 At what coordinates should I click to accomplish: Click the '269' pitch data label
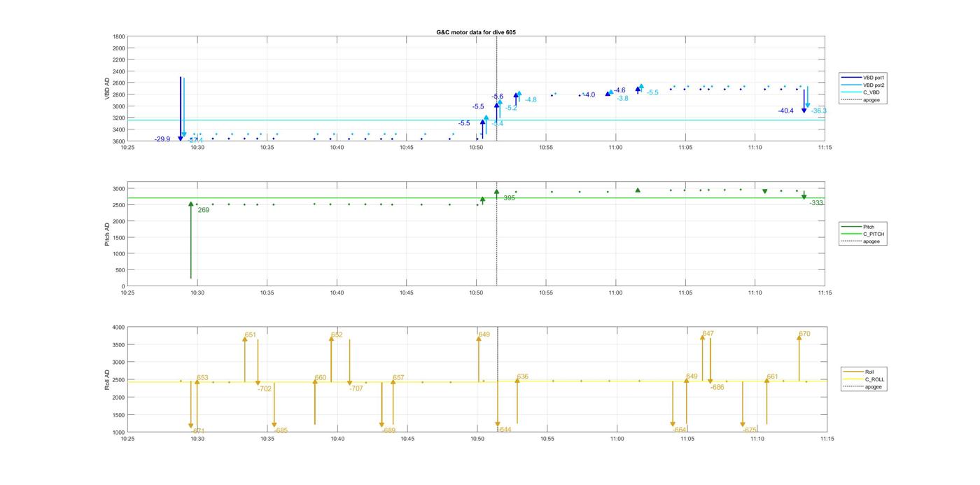tap(203, 210)
